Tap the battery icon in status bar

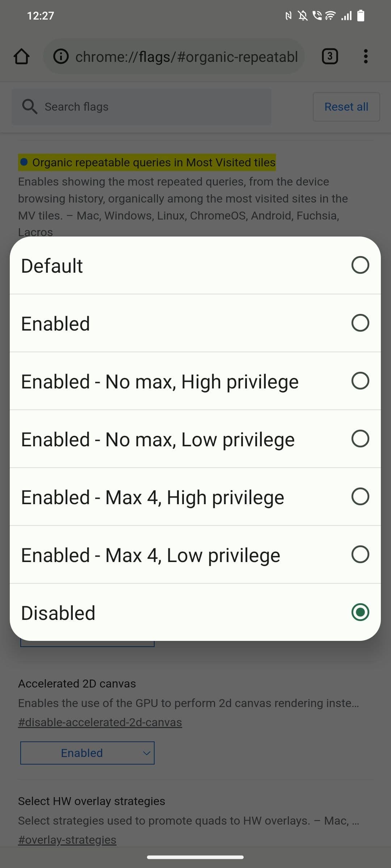click(x=361, y=16)
